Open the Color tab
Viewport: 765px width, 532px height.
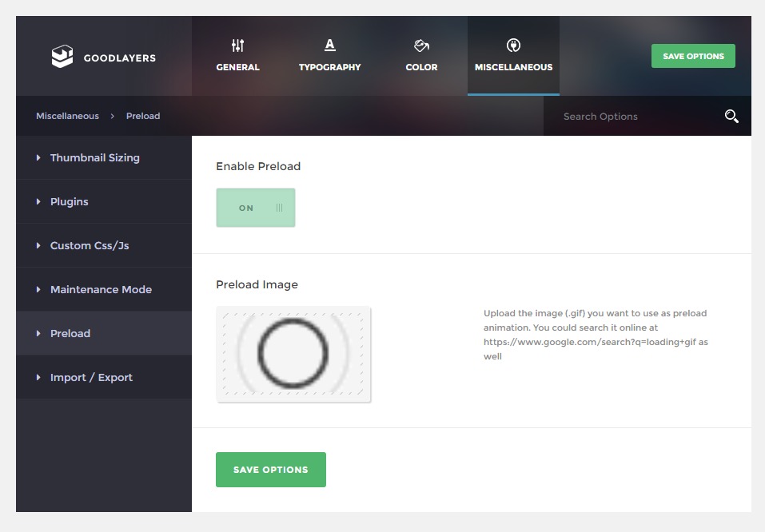point(421,67)
